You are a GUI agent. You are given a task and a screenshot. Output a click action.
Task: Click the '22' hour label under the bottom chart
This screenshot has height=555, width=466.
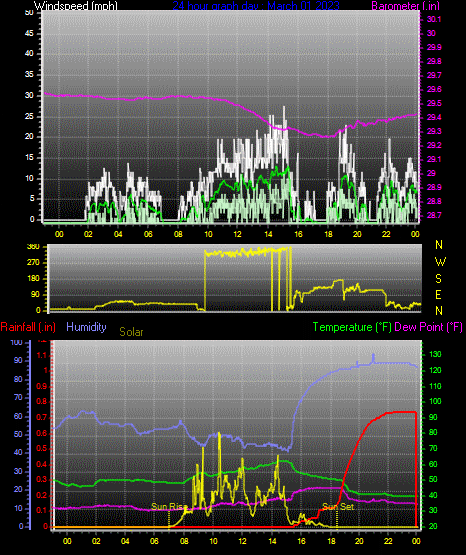point(388,541)
